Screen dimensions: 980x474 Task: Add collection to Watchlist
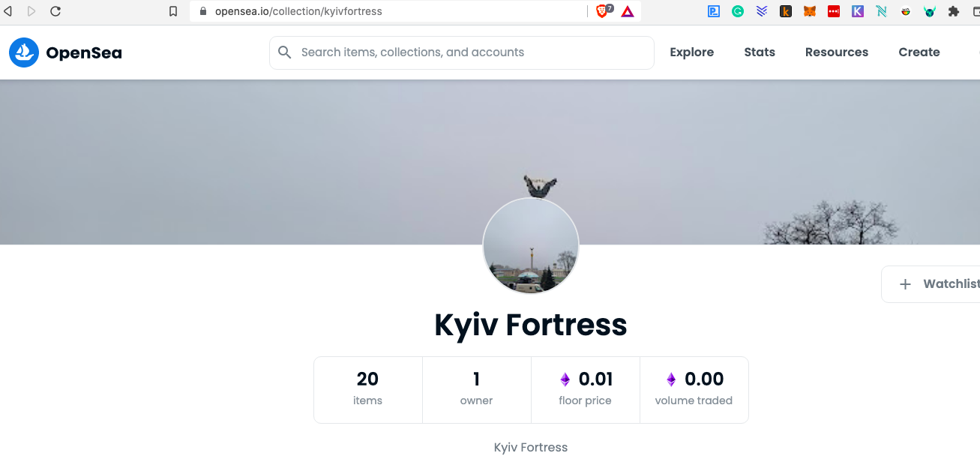click(x=931, y=284)
